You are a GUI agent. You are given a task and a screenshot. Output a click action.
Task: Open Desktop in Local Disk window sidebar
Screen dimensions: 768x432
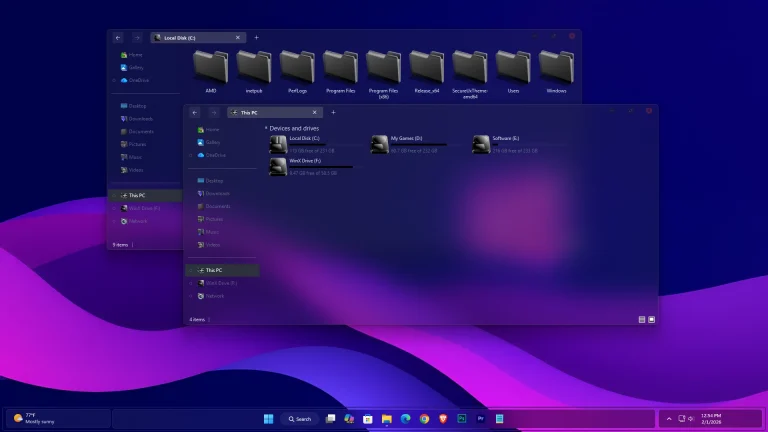(133, 106)
